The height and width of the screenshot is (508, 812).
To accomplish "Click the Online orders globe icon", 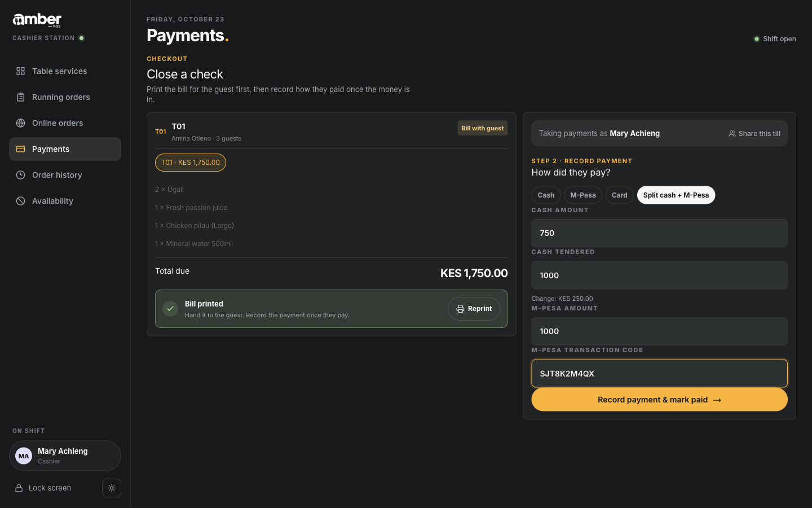I will [x=20, y=123].
